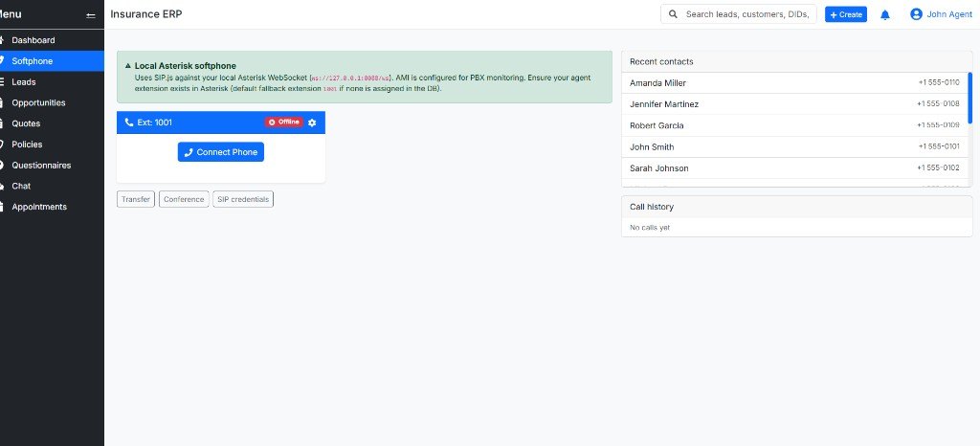Click the Local Asterisk softphone heading

pyautogui.click(x=185, y=66)
